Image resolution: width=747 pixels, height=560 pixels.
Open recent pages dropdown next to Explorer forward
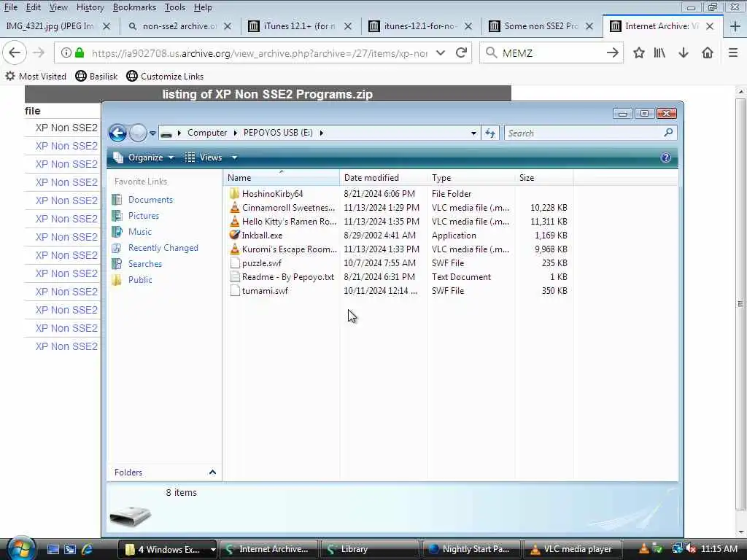click(152, 133)
